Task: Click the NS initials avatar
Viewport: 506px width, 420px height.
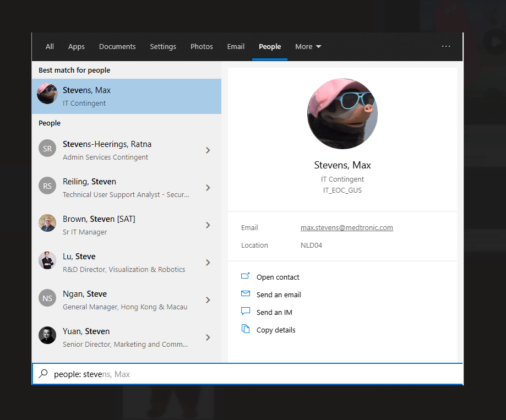Action: pos(47,298)
